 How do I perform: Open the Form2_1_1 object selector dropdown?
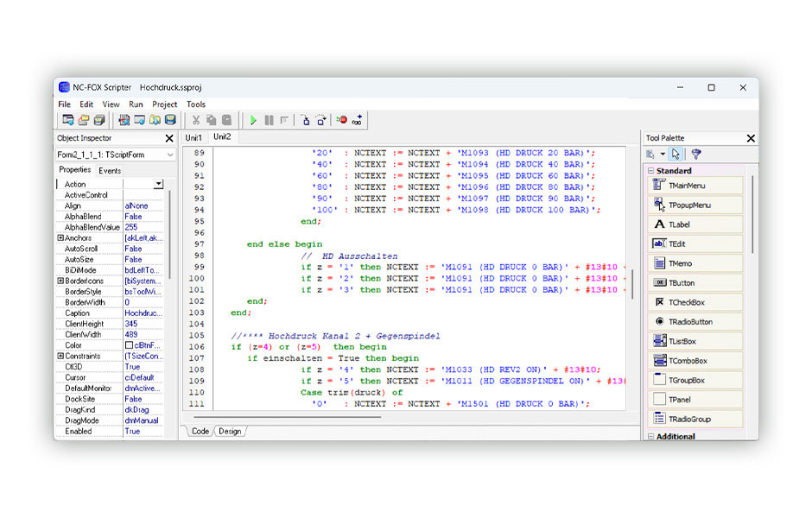170,155
